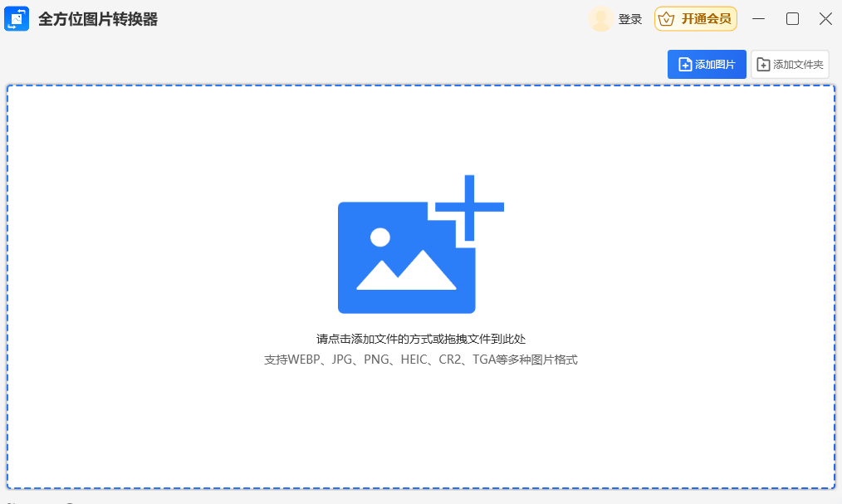842x504 pixels.
Task: Open the 登录 login link
Action: [x=630, y=19]
